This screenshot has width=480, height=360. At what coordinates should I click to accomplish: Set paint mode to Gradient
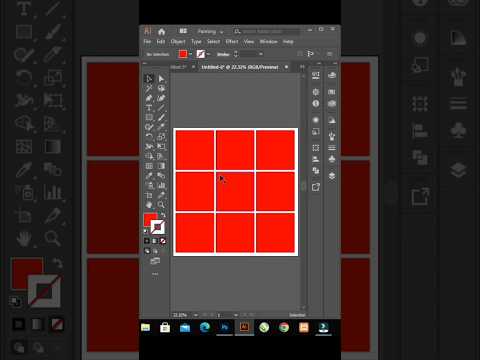click(x=155, y=241)
